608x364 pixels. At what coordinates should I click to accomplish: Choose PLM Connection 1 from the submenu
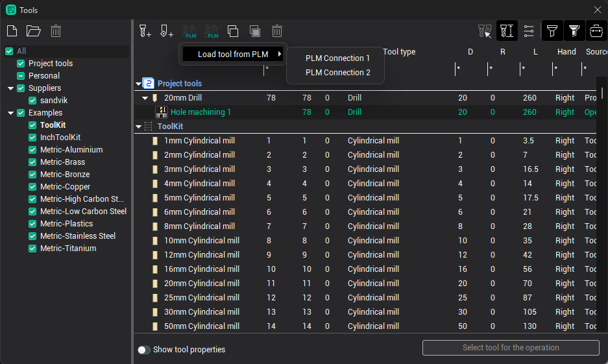click(x=337, y=58)
